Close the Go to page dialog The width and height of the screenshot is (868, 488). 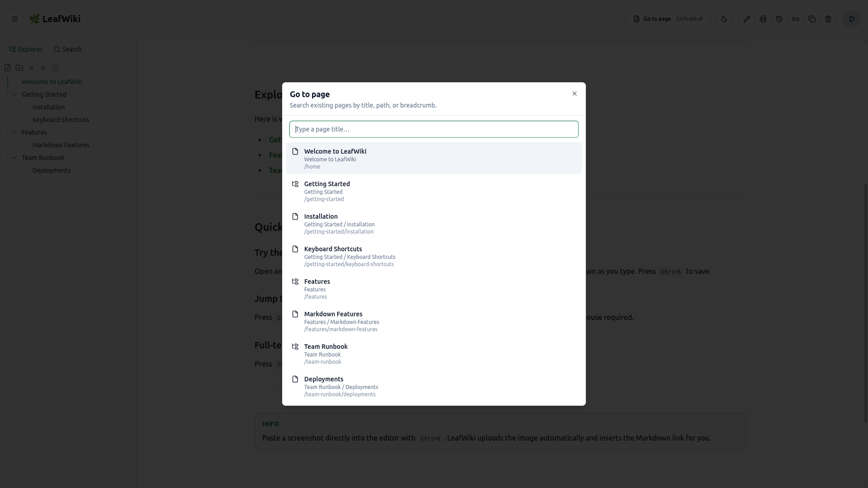tap(575, 94)
